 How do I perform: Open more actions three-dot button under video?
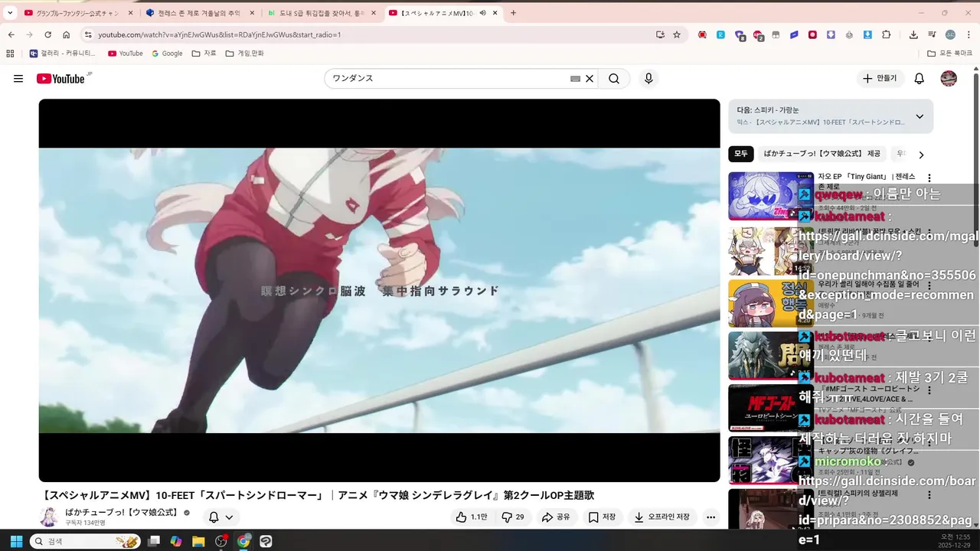click(710, 517)
